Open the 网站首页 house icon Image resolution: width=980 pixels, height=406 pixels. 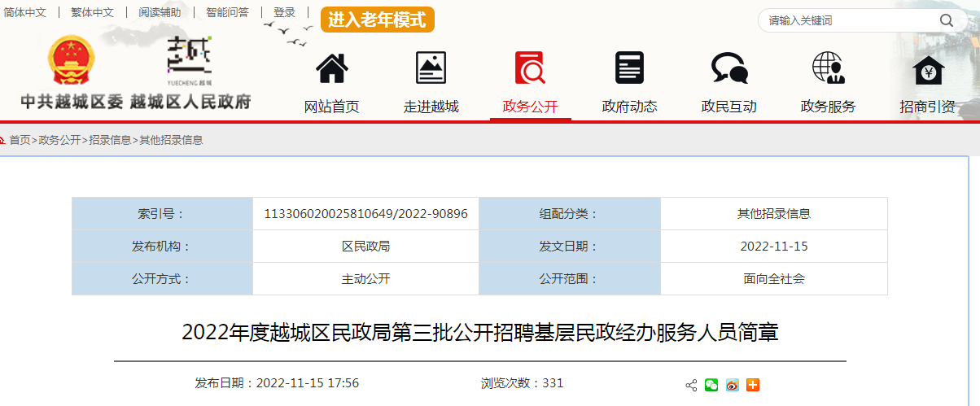(332, 68)
